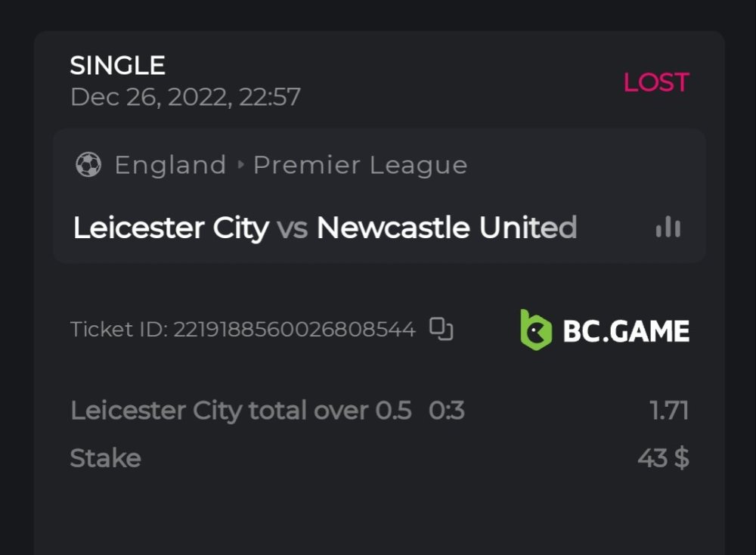The height and width of the screenshot is (555, 756).
Task: Copy the ticket ID with copy icon
Action: coord(441,329)
